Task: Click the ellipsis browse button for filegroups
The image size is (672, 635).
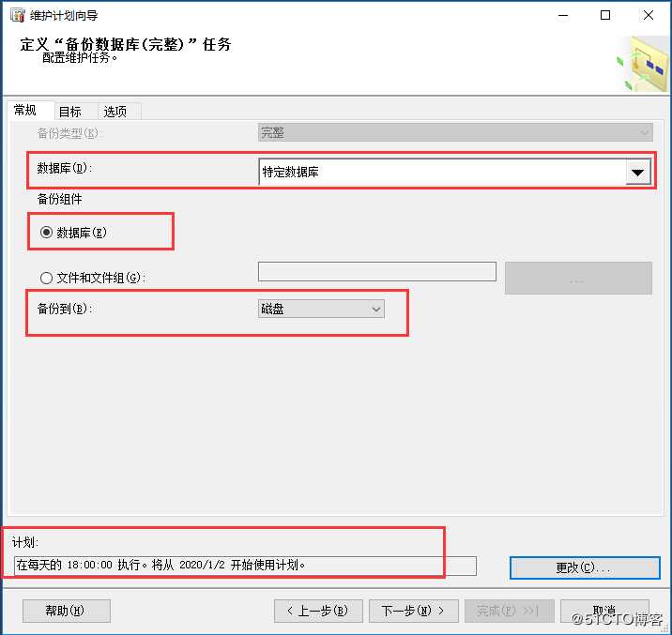Action: (x=578, y=278)
